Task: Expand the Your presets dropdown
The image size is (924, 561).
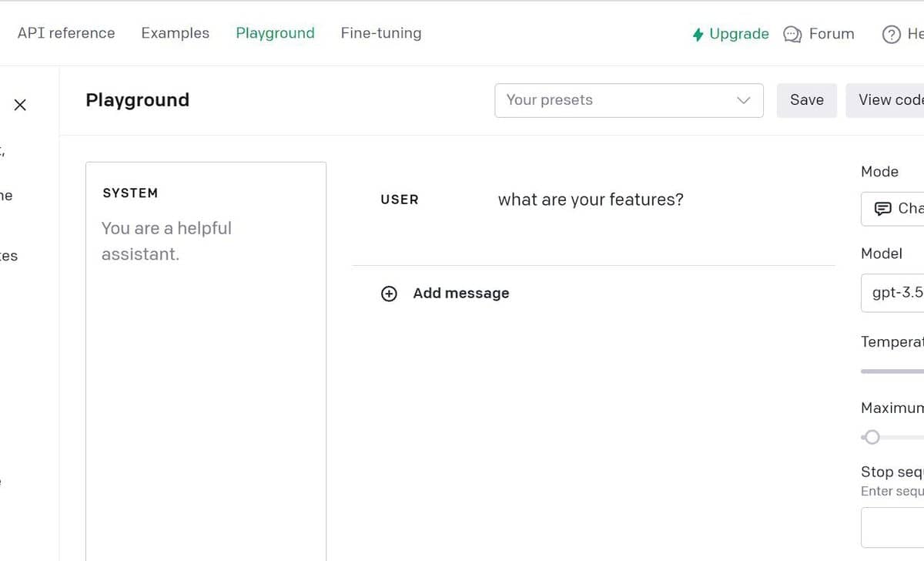Action: pyautogui.click(x=628, y=100)
